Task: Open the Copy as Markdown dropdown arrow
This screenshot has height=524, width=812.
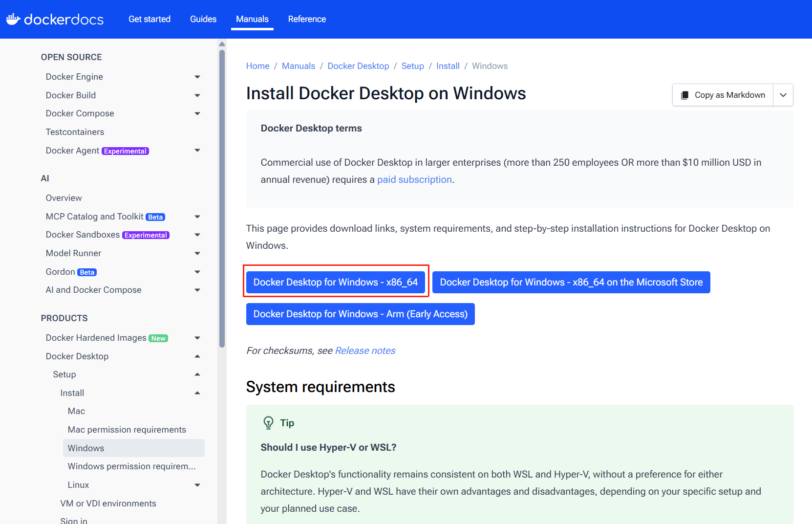Action: pos(783,95)
